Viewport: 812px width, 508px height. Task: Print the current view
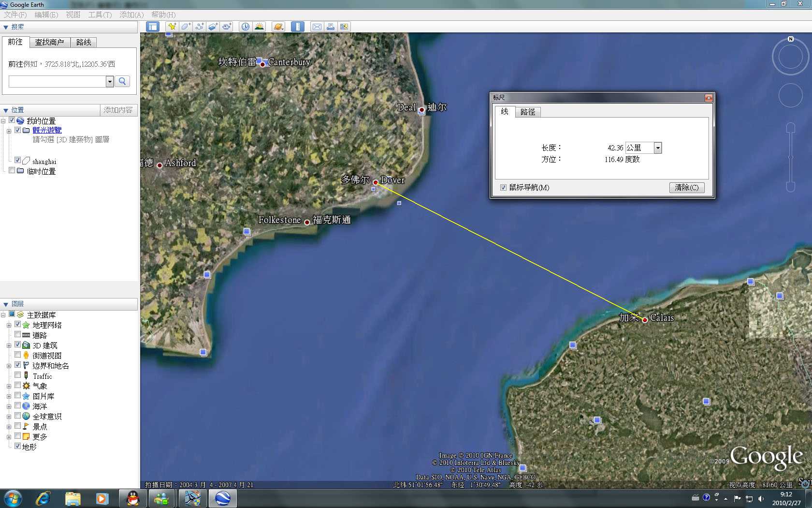click(x=330, y=27)
